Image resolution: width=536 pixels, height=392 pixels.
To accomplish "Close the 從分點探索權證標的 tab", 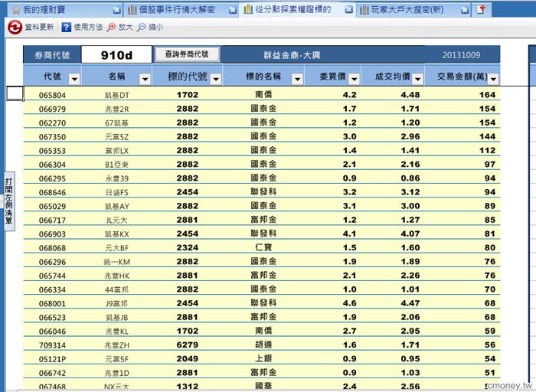I will [348, 9].
